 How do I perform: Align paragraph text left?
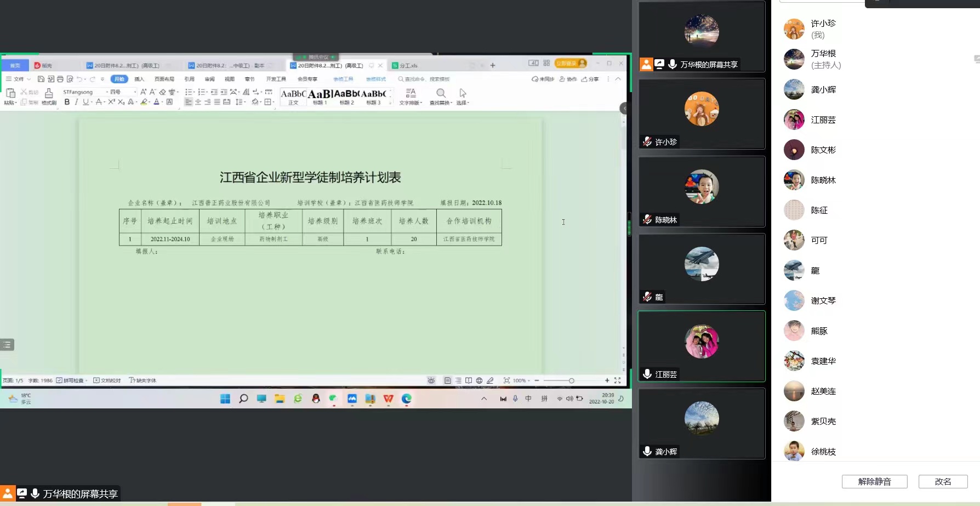point(189,102)
